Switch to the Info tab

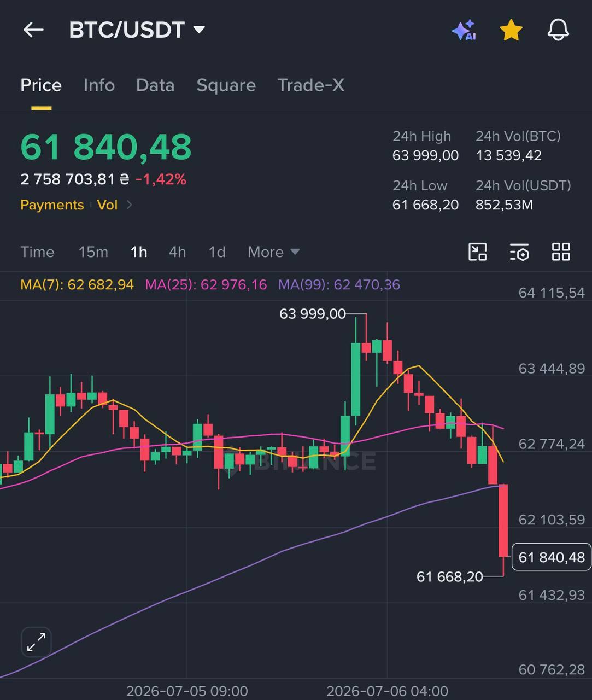click(99, 85)
